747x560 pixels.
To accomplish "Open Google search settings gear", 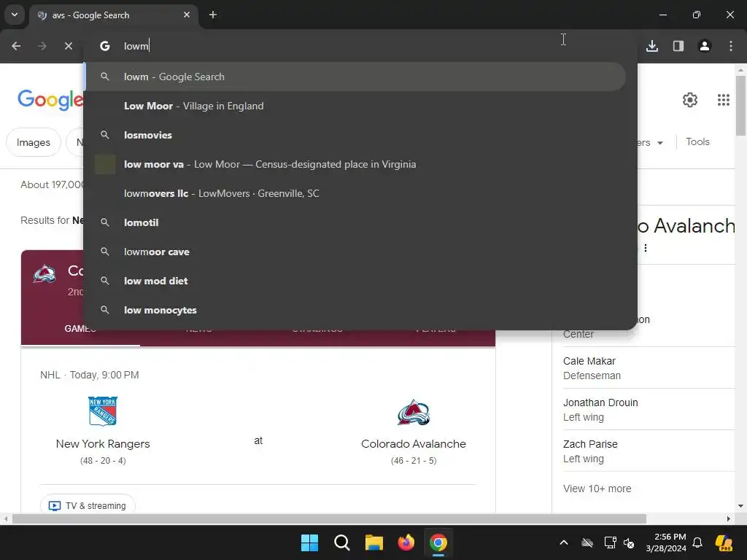I will (690, 99).
